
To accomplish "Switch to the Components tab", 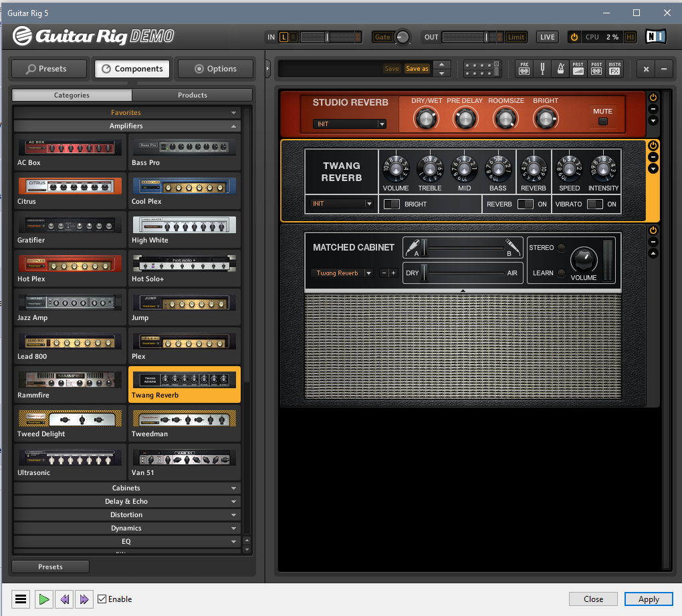I will 132,69.
